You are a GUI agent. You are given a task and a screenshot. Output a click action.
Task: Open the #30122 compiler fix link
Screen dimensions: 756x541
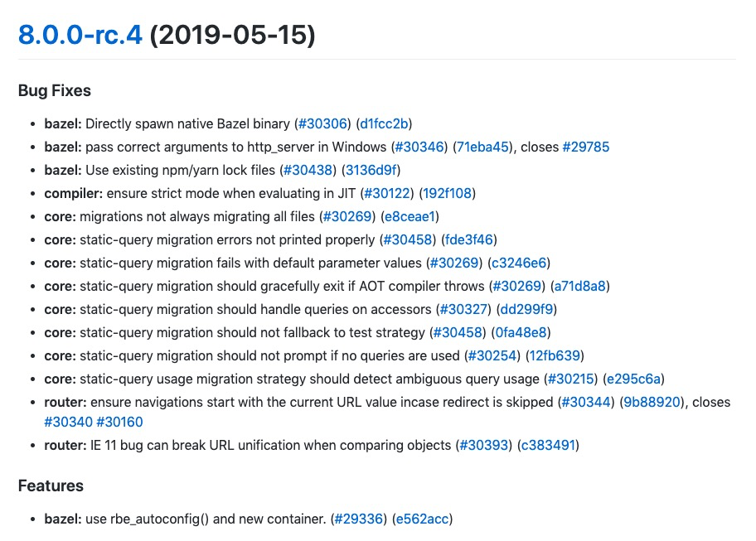click(388, 193)
